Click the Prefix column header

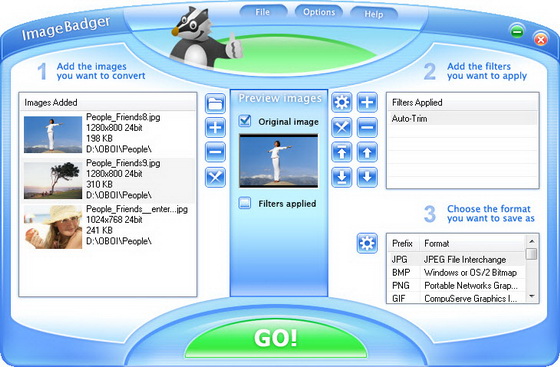click(x=404, y=243)
